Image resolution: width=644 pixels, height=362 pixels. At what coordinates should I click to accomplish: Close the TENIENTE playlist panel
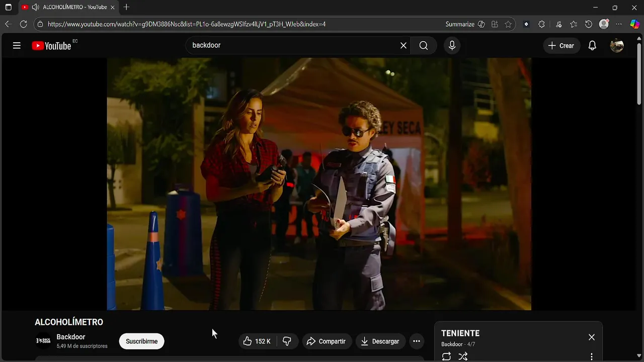click(592, 337)
